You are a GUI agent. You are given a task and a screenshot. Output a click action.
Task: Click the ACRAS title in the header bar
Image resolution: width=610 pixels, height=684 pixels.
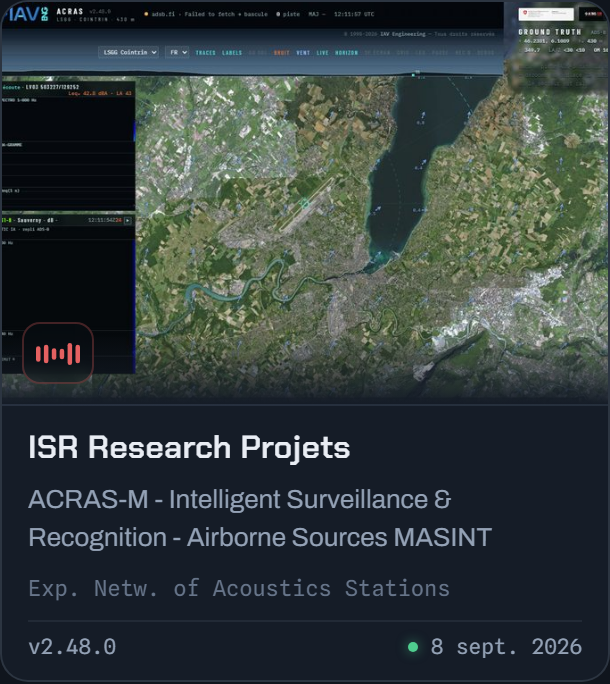[70, 11]
